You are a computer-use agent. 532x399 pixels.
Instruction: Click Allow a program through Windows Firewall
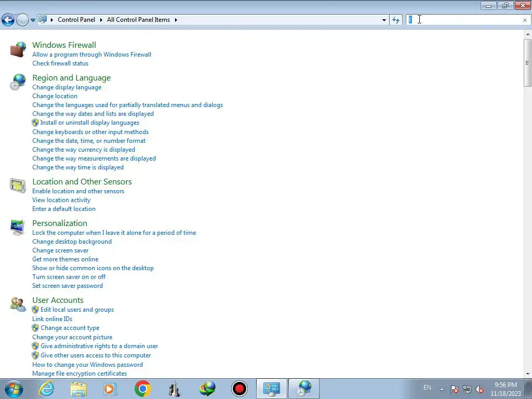(x=91, y=54)
